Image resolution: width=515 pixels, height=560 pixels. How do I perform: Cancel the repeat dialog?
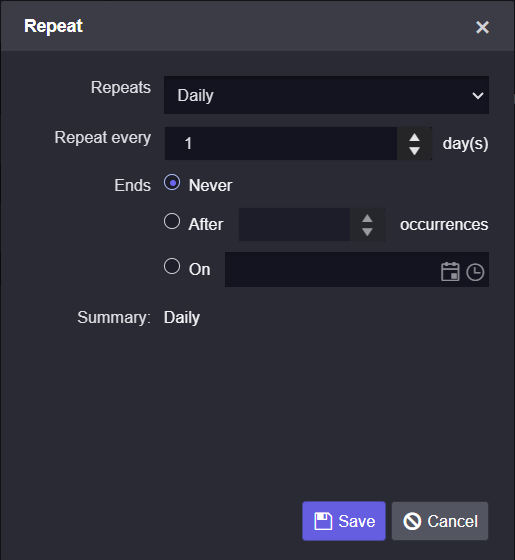point(440,521)
